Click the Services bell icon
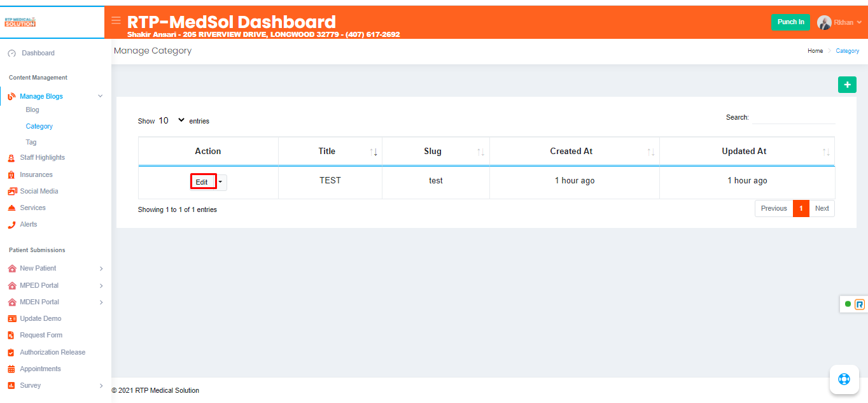 [11, 208]
